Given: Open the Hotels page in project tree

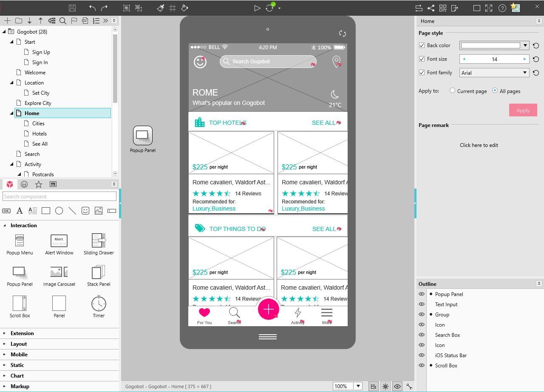Looking at the screenshot, I should click(39, 134).
